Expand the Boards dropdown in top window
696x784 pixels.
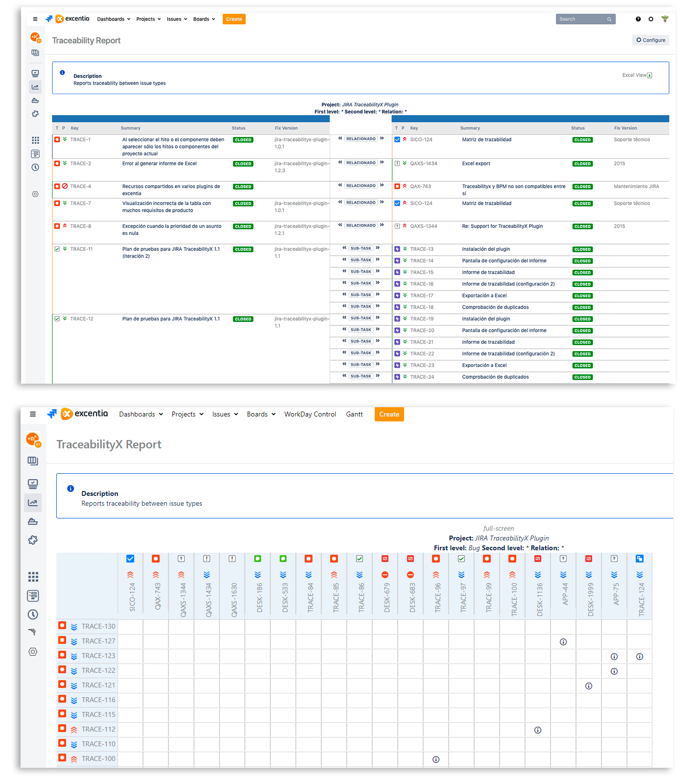tap(204, 19)
